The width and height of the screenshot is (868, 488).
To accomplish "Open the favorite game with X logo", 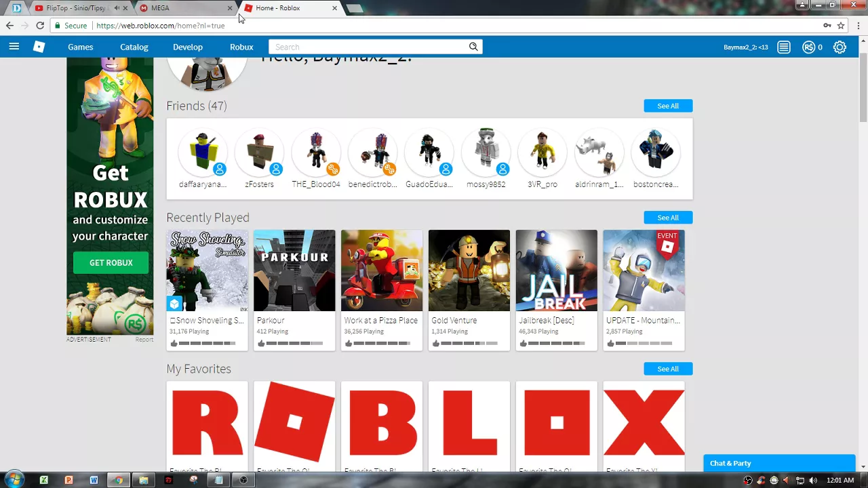I will click(x=644, y=422).
